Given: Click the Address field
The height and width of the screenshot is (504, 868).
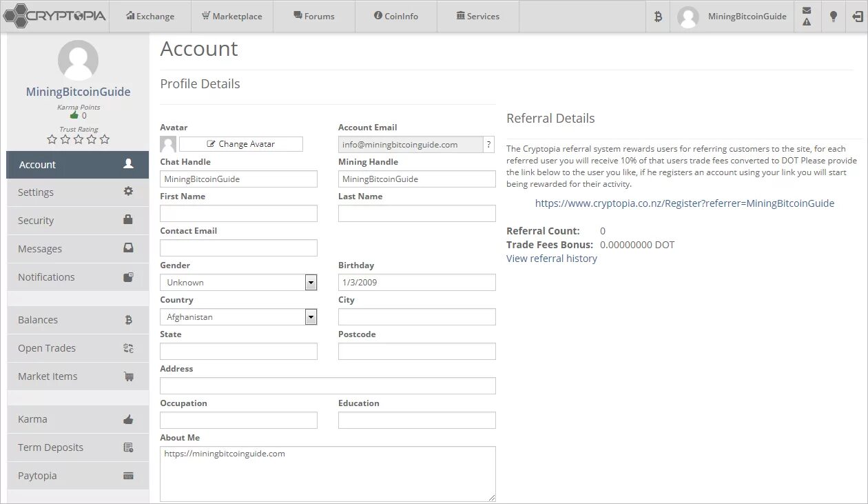Looking at the screenshot, I should pyautogui.click(x=328, y=386).
